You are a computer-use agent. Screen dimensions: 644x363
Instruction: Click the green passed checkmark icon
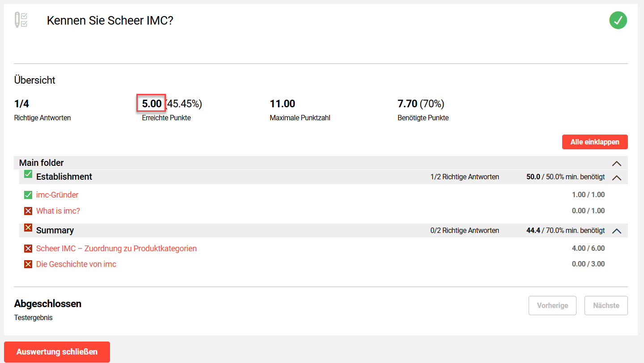click(x=618, y=20)
